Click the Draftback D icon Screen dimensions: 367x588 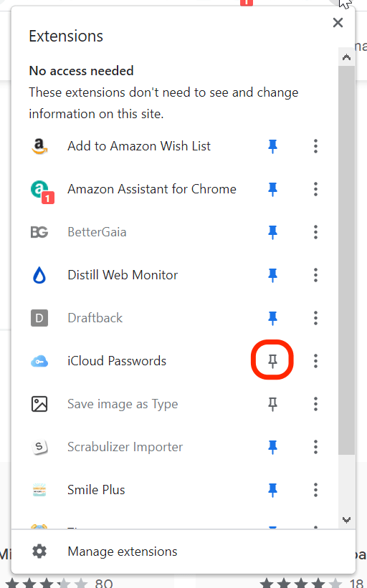[39, 318]
